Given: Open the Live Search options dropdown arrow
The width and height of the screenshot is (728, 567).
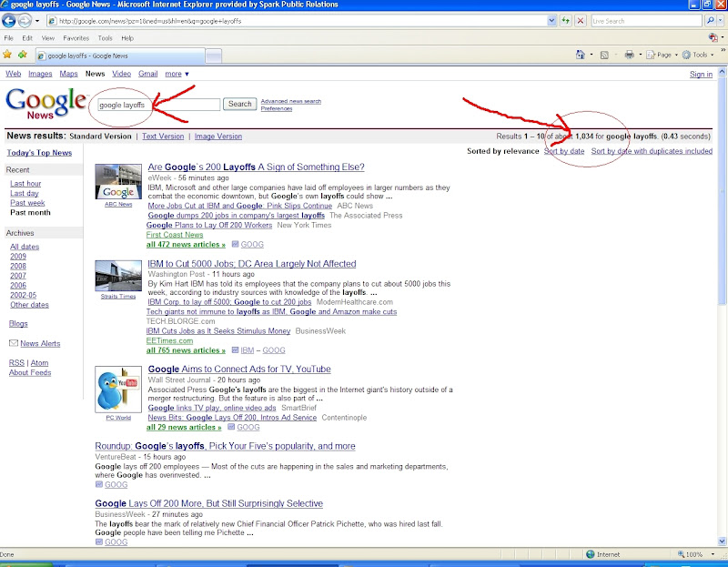Looking at the screenshot, I should pos(721,21).
